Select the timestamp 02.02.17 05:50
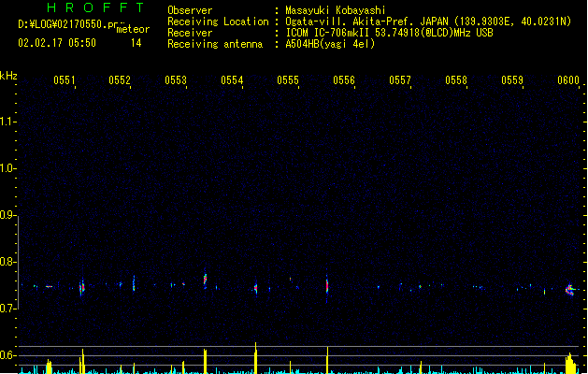588x374 pixels. click(57, 43)
